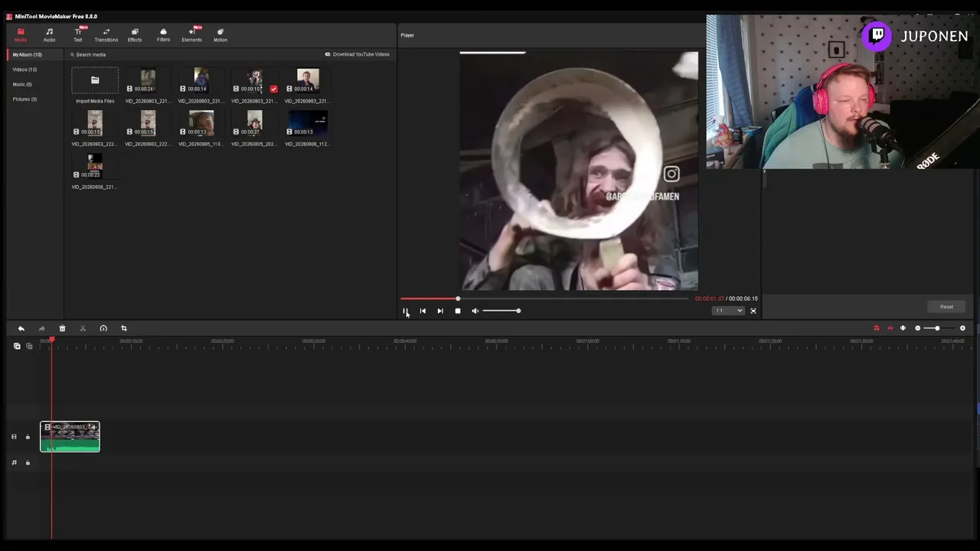Click the timeline zoom slider handle

click(x=936, y=328)
